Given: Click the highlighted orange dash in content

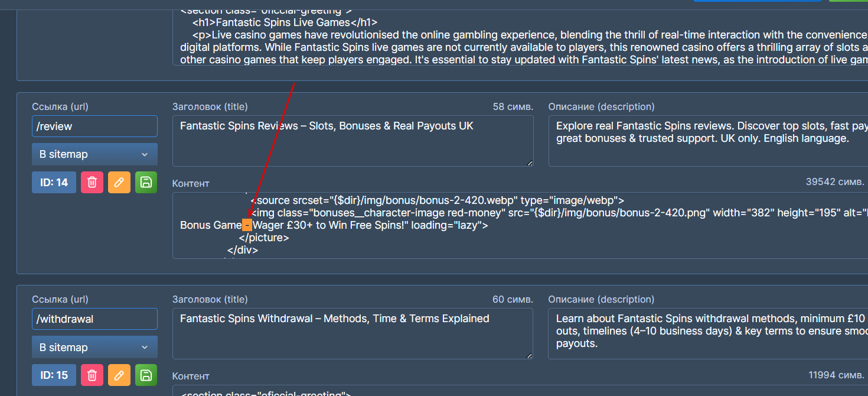Looking at the screenshot, I should coord(247,225).
